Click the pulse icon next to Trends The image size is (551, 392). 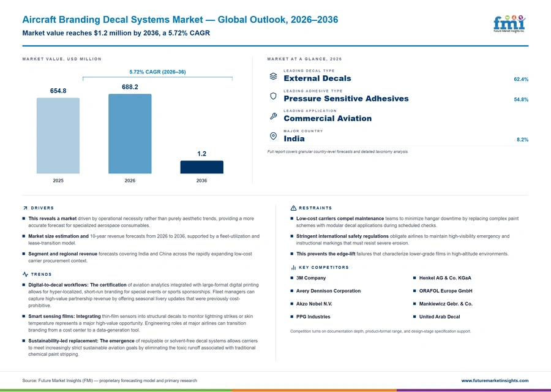point(25,274)
